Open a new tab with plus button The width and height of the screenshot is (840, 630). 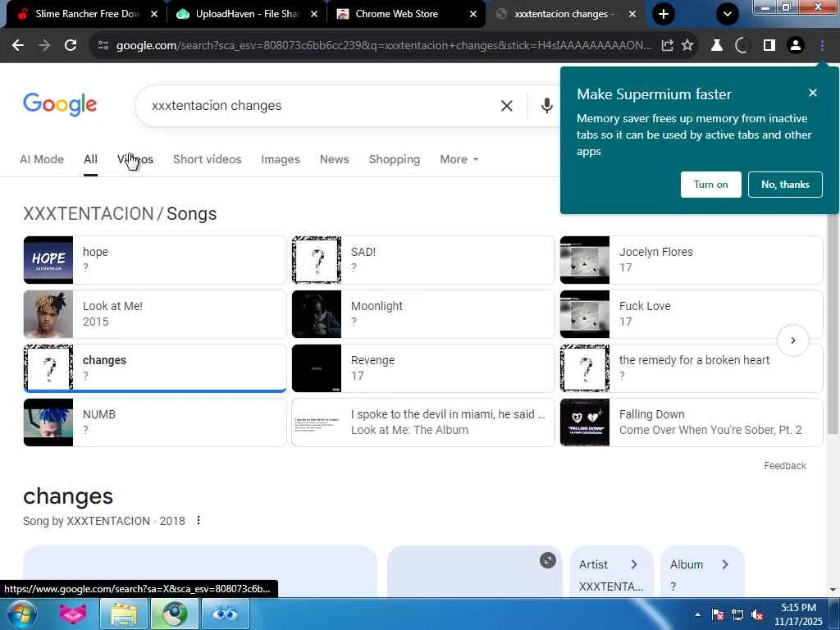tap(663, 14)
